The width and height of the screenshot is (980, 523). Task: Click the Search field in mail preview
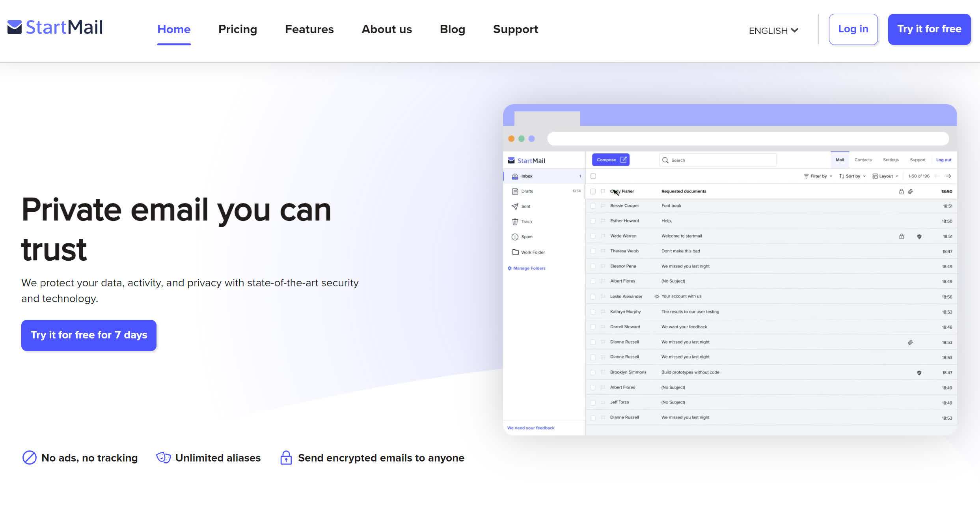pos(717,160)
